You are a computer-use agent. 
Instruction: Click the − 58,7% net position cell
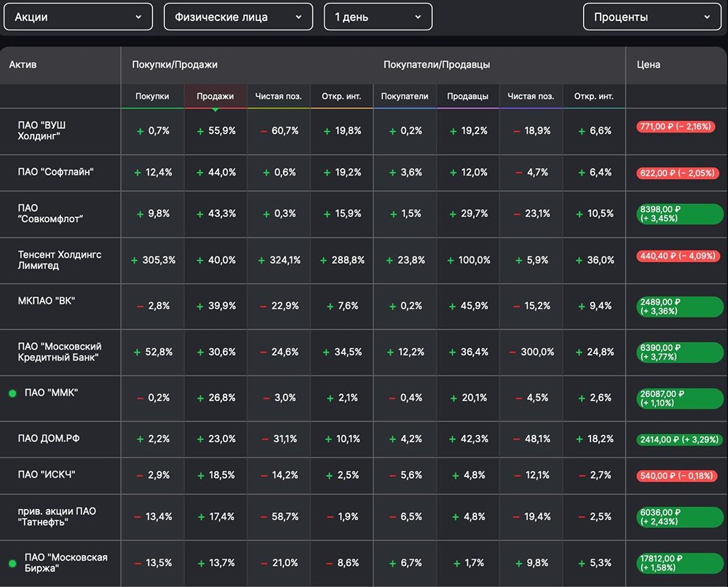pyautogui.click(x=279, y=516)
